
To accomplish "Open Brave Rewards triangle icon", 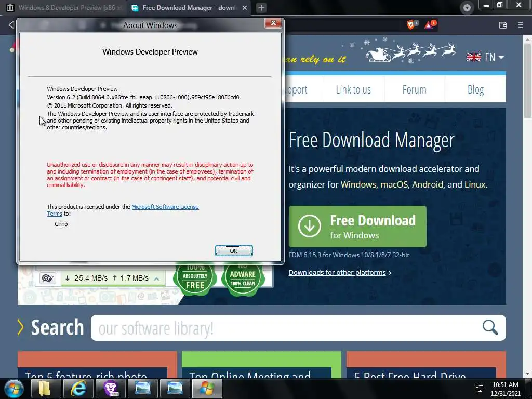I will 430,25.
